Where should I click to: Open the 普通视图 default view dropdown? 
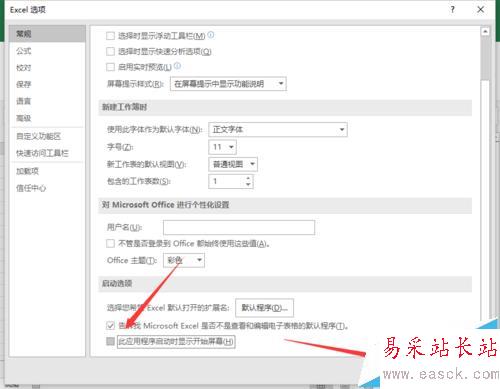pyautogui.click(x=233, y=164)
